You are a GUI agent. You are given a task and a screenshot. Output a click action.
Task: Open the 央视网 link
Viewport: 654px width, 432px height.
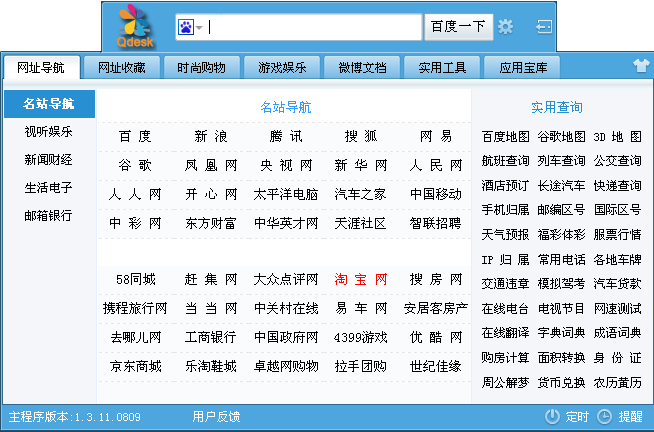click(x=285, y=166)
